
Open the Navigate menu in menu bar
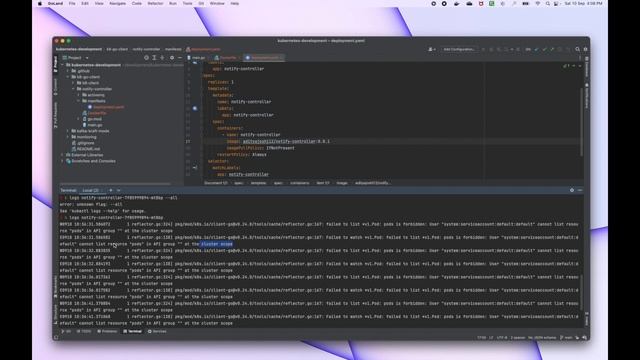[118, 3]
